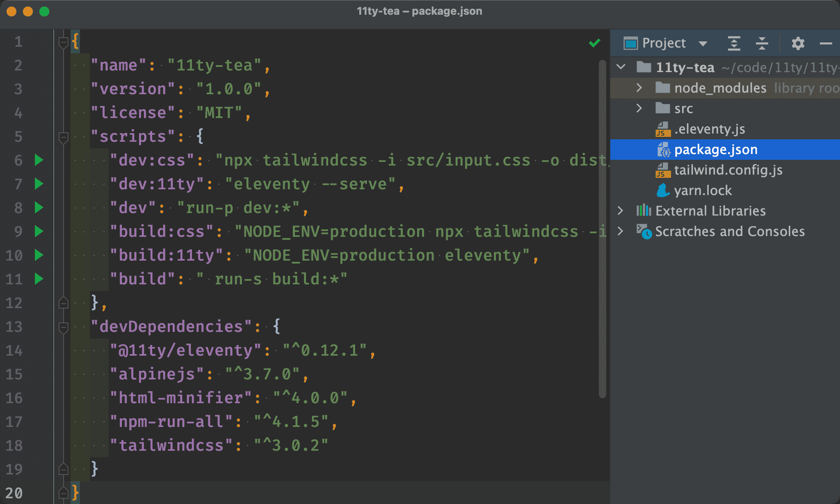Image resolution: width=840 pixels, height=504 pixels.
Task: Run the build:css script gutter arrow
Action: [x=39, y=231]
